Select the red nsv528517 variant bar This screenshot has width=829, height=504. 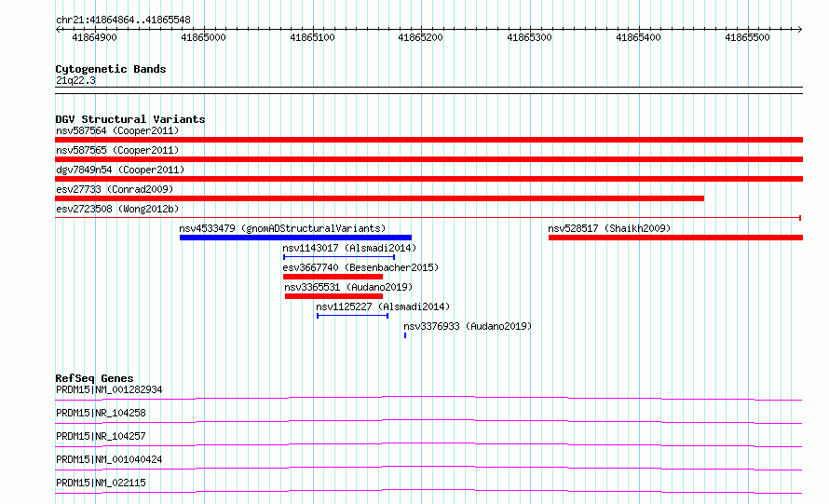pos(675,238)
